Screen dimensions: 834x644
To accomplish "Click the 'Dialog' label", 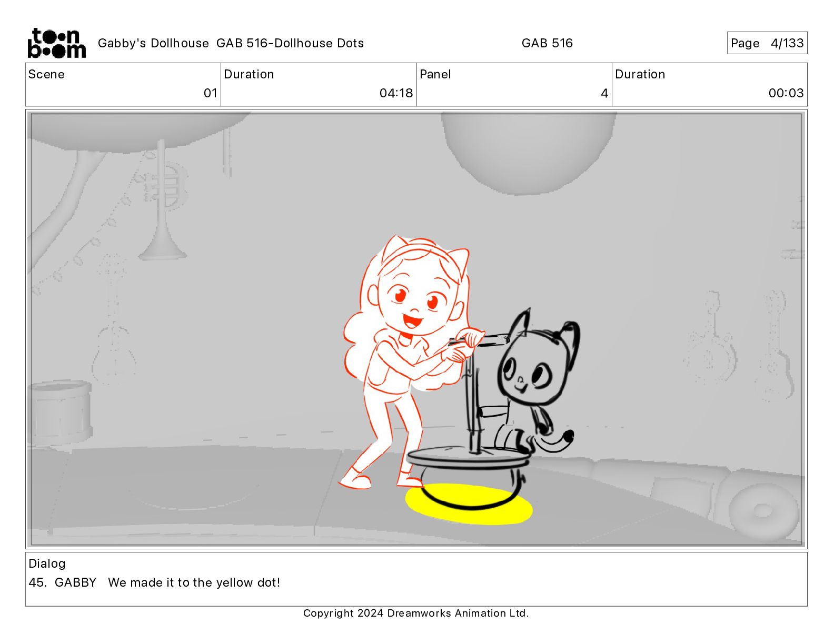I will (x=47, y=563).
